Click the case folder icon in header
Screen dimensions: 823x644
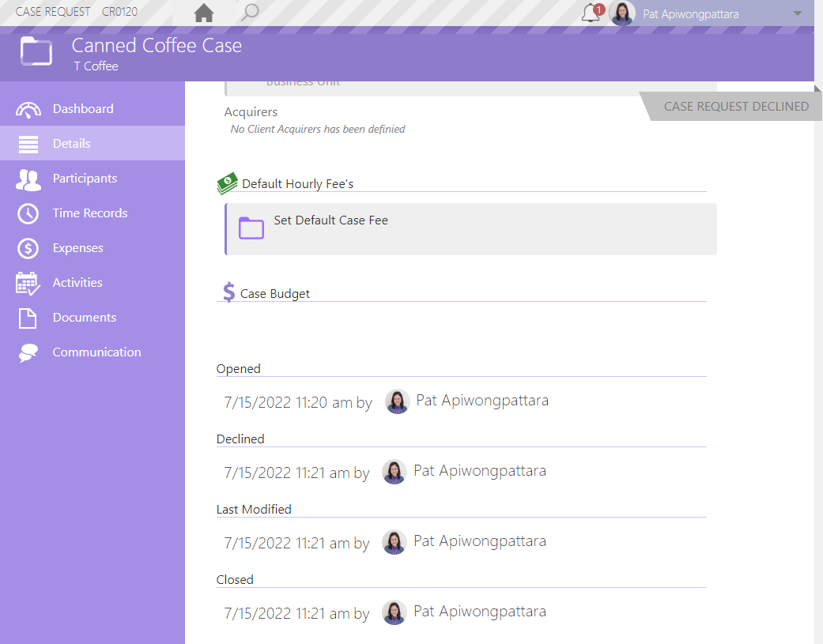[x=36, y=51]
